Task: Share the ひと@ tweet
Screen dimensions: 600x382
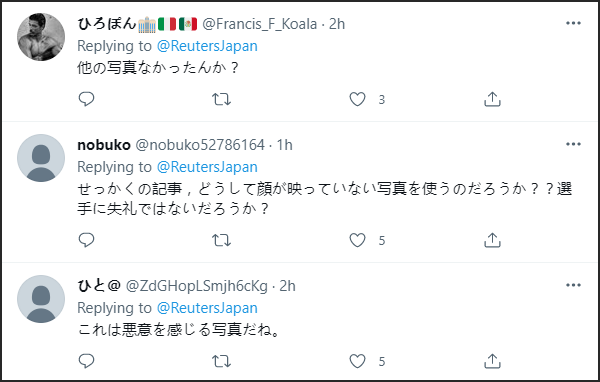Action: coord(492,361)
